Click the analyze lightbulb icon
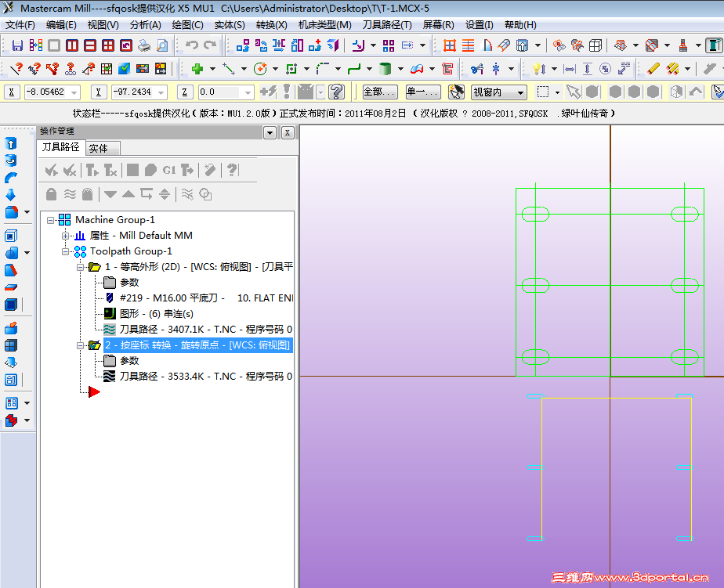 [538, 69]
